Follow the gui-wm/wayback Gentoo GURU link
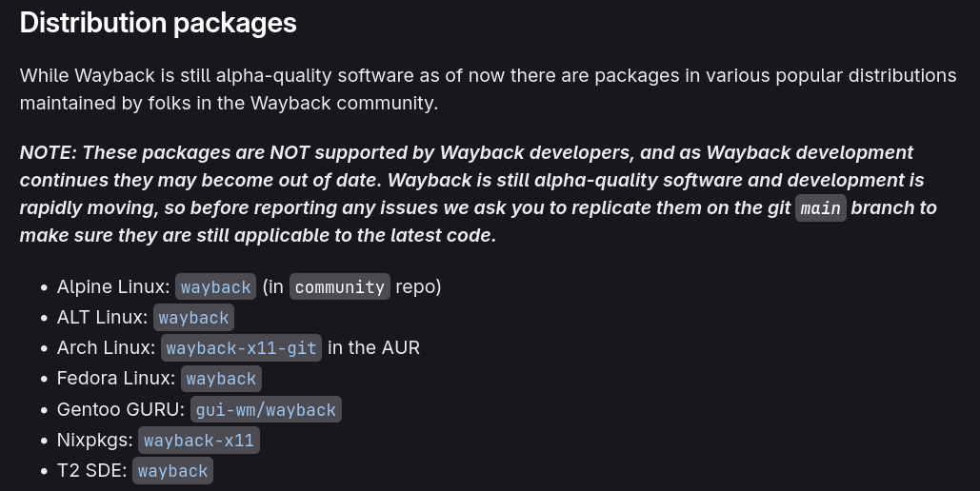This screenshot has width=980, height=491. point(266,410)
